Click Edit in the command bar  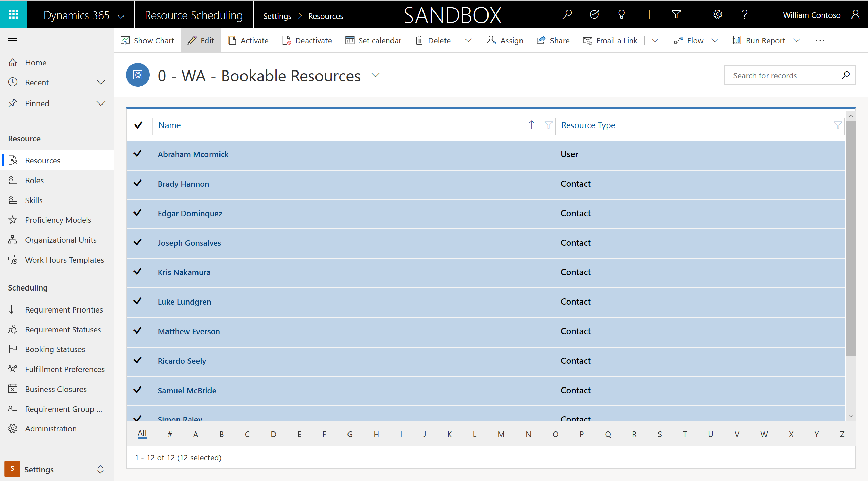coord(201,41)
